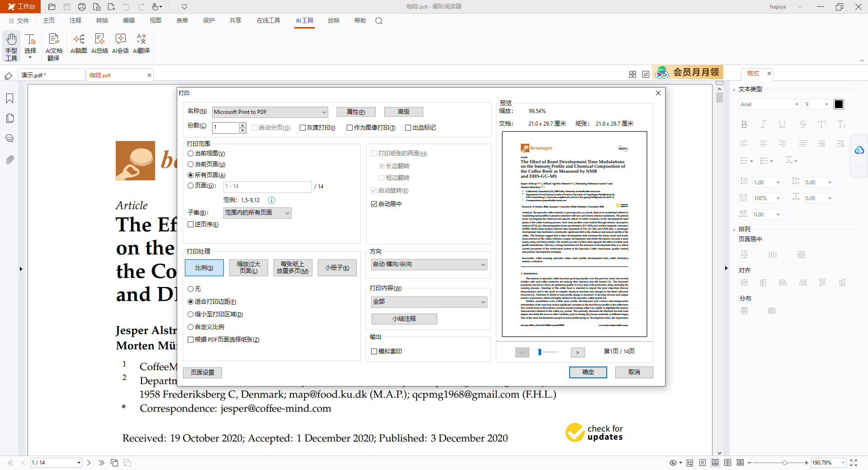Click the 页面设置 (Page Setup) button
This screenshot has width=868, height=470.
pyautogui.click(x=203, y=372)
